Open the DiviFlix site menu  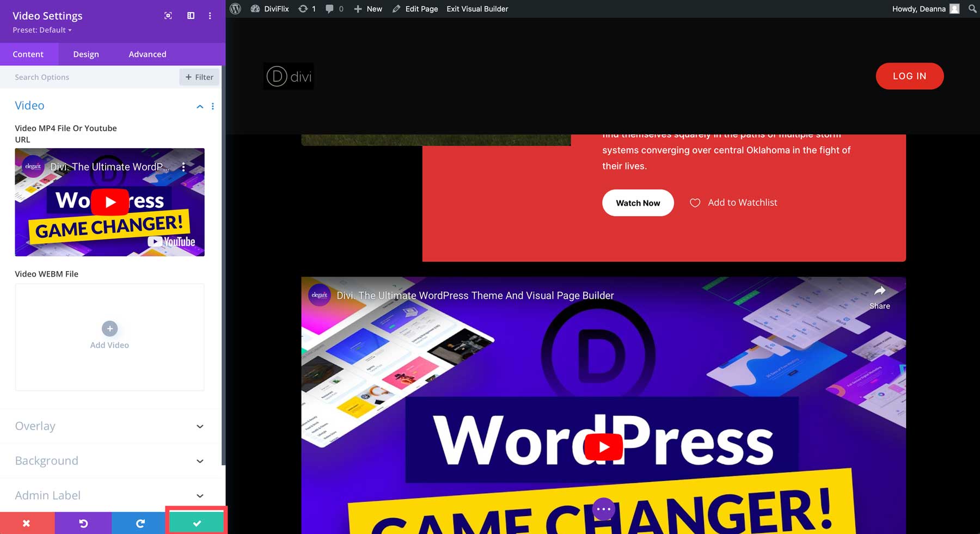(269, 9)
